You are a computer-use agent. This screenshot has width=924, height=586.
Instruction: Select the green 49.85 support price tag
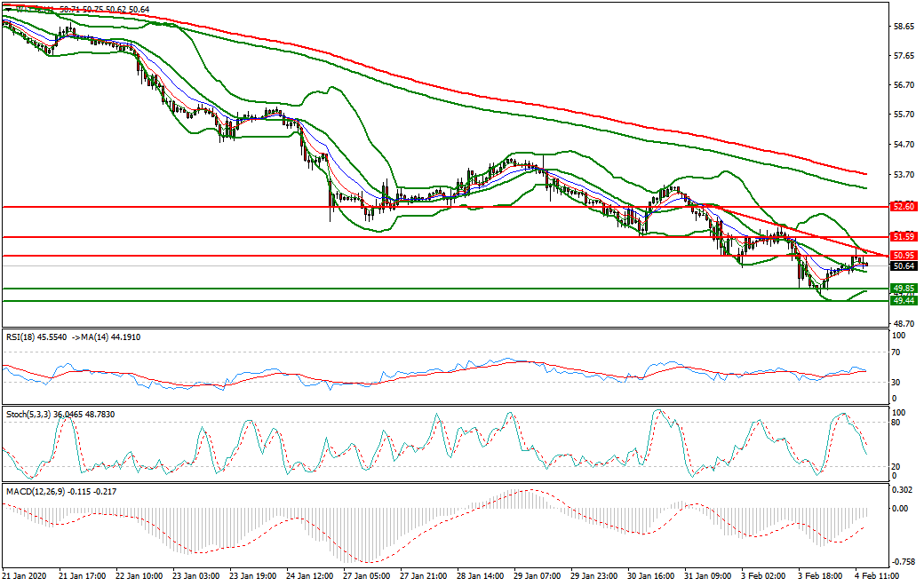(903, 287)
